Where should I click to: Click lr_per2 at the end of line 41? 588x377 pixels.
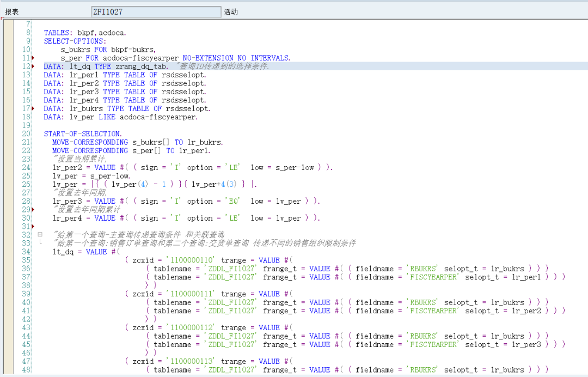(526, 311)
